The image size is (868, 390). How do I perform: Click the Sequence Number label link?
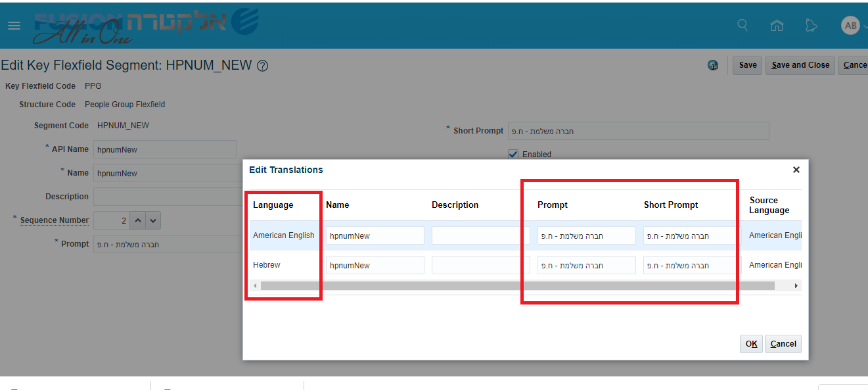point(55,220)
